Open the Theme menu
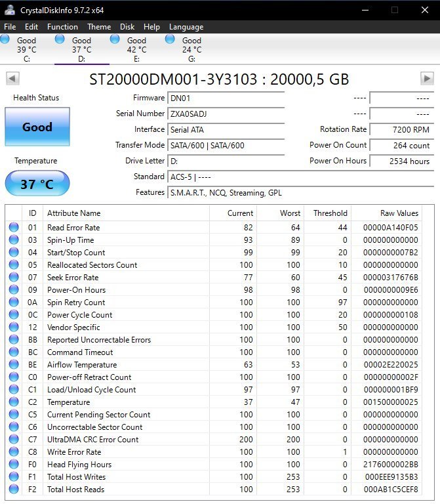Viewport: 440px width, 504px height. coord(99,27)
